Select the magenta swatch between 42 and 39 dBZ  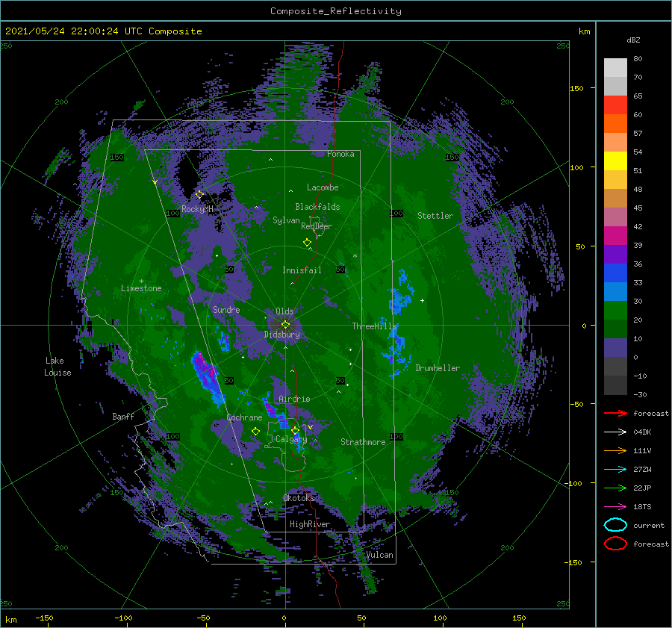pyautogui.click(x=615, y=235)
